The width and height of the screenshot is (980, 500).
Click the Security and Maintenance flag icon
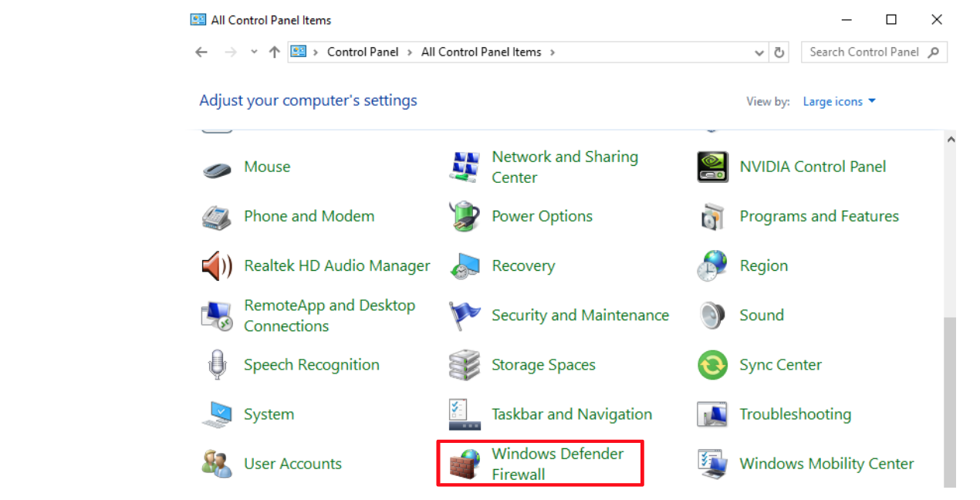click(465, 316)
